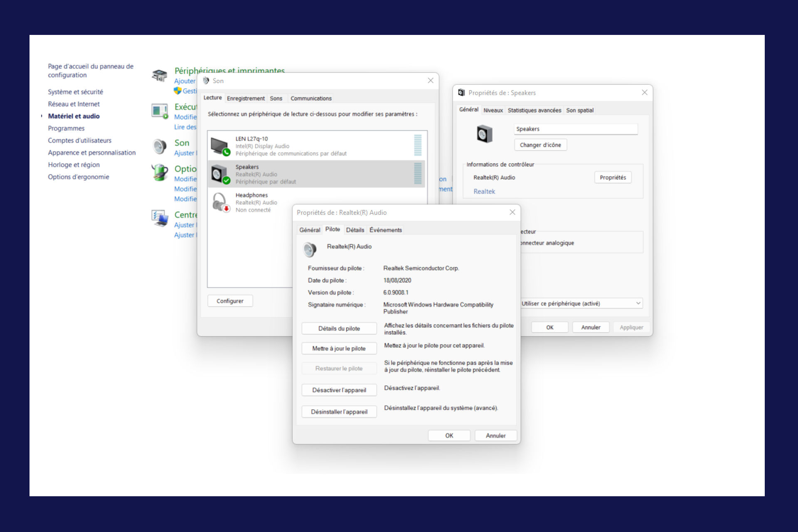Viewport: 798px width, 532px height.
Task: Click Annuler in Realtek Audio properties
Action: (496, 435)
